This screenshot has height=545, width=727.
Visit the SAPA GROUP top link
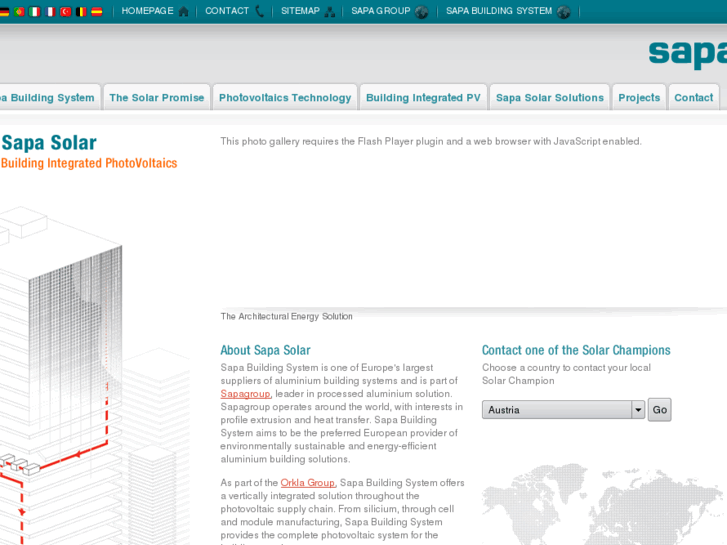point(381,11)
